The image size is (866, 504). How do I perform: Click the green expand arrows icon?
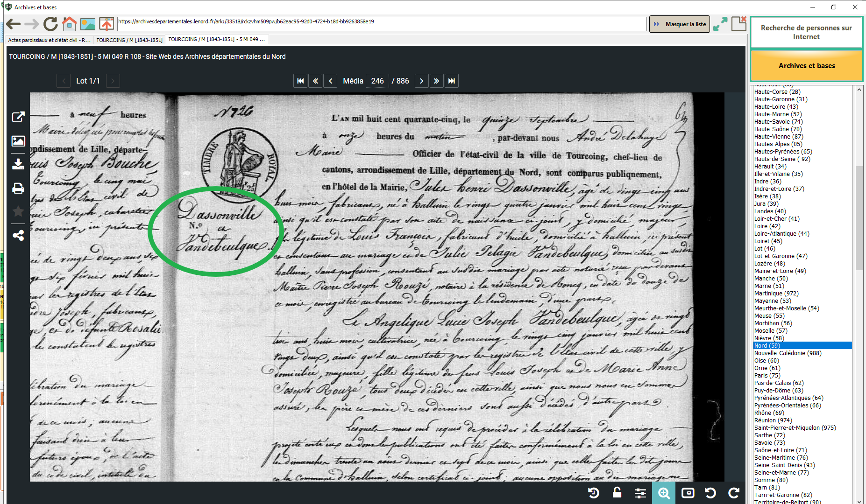point(720,24)
